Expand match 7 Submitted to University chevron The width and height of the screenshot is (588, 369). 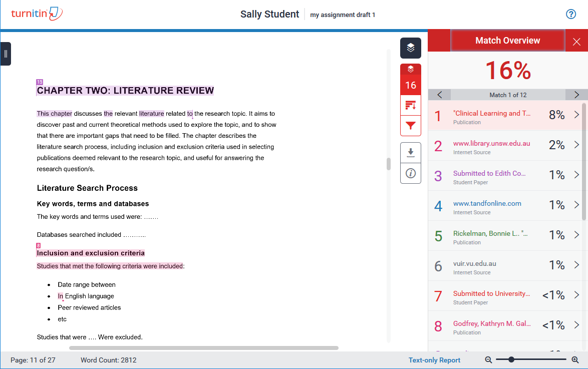point(576,295)
